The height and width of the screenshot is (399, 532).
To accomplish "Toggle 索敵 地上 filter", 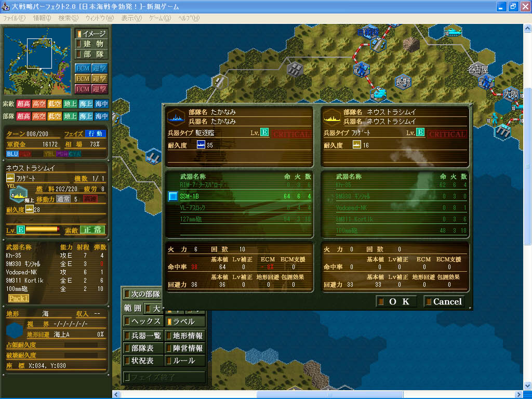I will (x=70, y=104).
